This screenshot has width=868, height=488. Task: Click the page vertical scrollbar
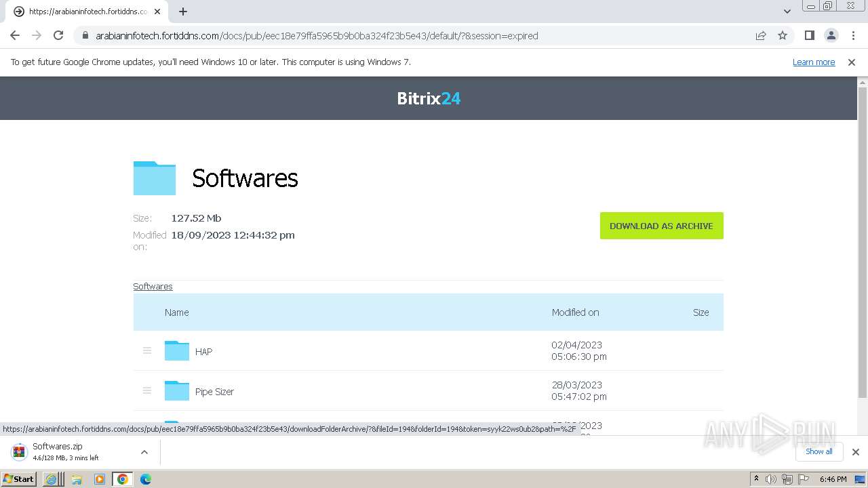click(x=863, y=242)
